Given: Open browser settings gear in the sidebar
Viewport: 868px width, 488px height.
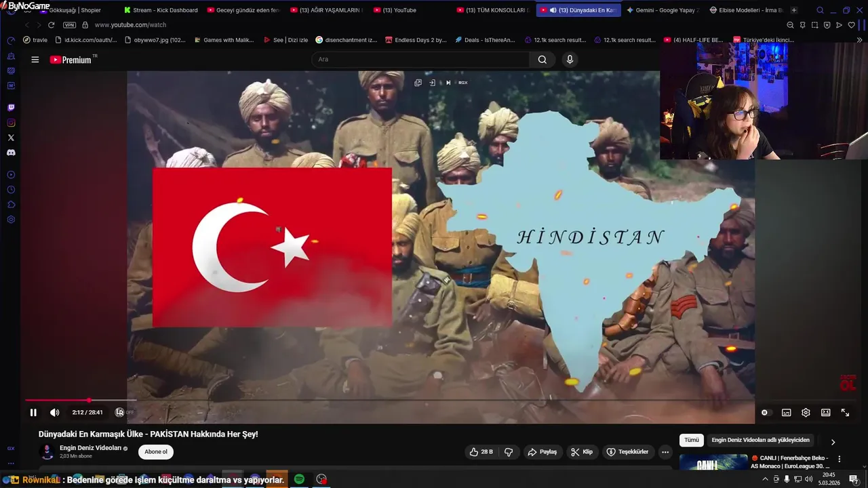Looking at the screenshot, I should point(11,220).
